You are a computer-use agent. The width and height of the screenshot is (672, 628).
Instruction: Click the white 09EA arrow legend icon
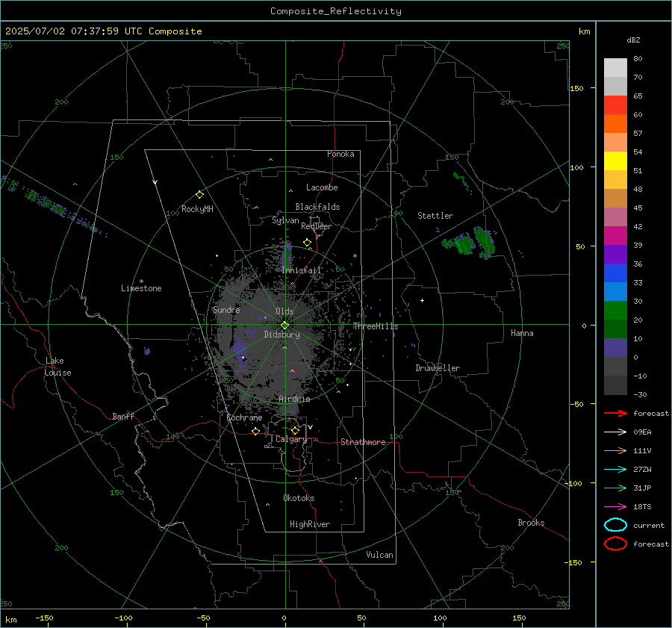point(615,432)
